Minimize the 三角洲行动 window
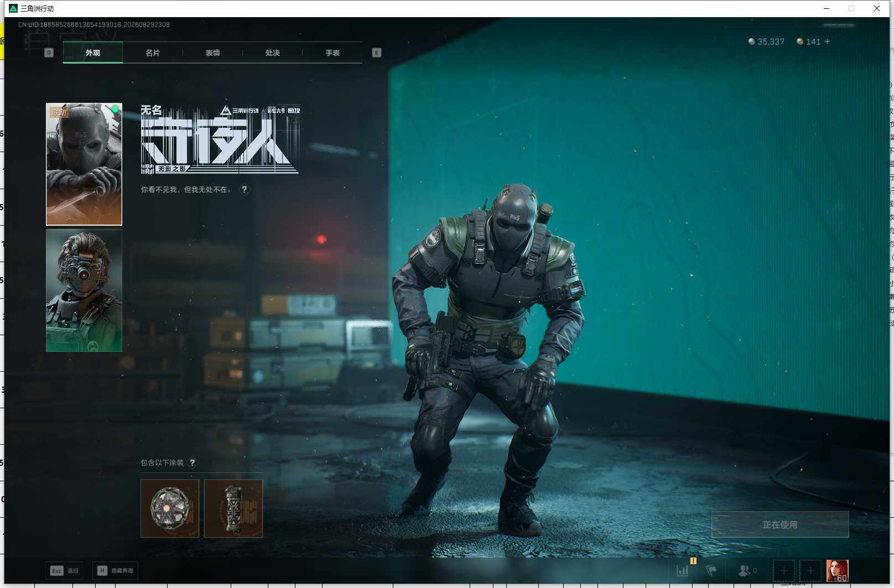The width and height of the screenshot is (894, 588). click(827, 8)
